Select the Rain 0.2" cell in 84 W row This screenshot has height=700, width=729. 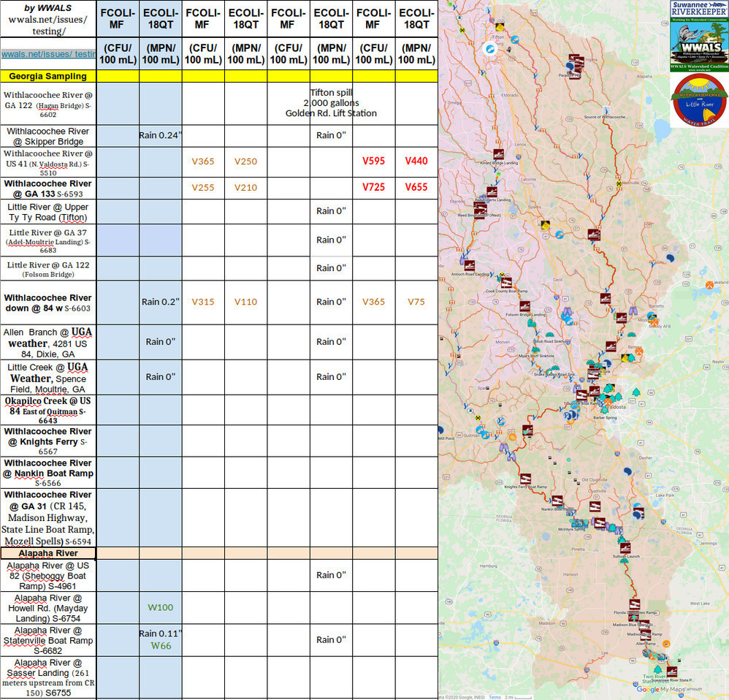click(161, 302)
